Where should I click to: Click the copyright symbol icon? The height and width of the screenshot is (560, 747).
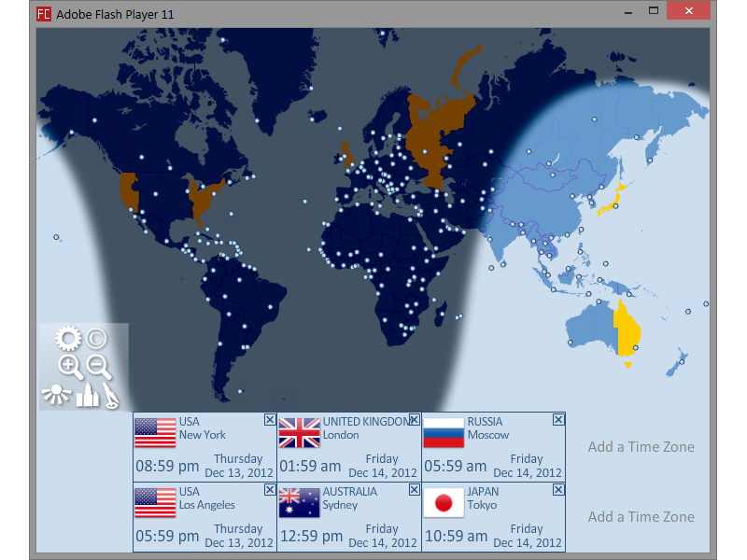click(x=97, y=339)
